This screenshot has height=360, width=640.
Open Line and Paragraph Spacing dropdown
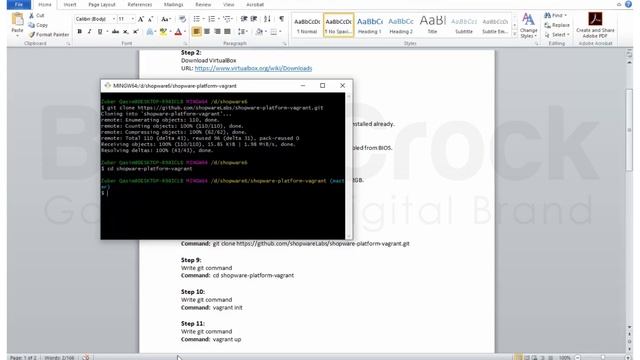[x=243, y=32]
